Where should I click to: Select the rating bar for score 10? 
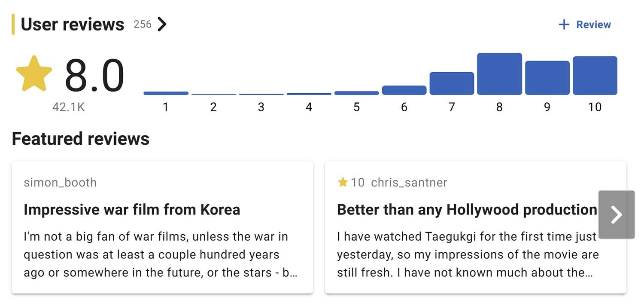point(595,75)
